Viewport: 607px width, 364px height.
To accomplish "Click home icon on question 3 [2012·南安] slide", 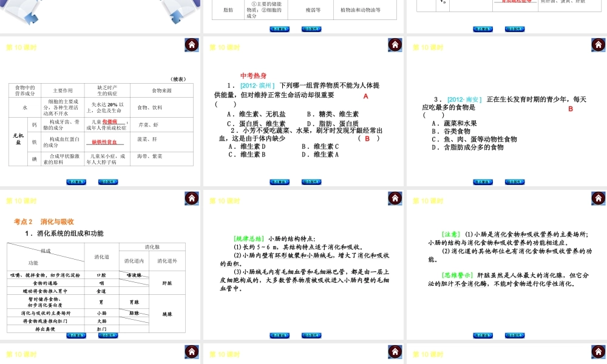I will click(598, 45).
